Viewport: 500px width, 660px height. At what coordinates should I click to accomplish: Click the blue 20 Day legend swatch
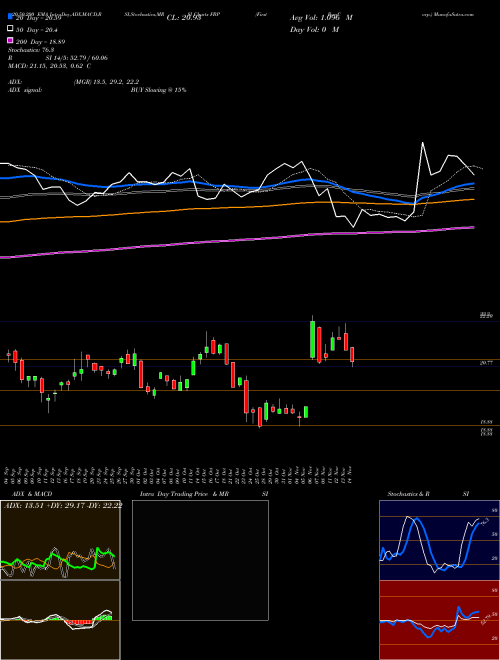(x=10, y=17)
